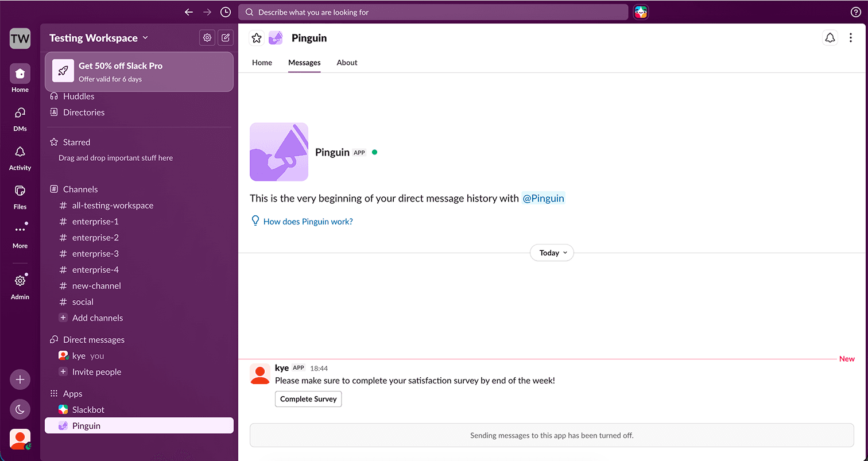Switch to the Messages tab
This screenshot has width=868, height=461.
point(304,63)
